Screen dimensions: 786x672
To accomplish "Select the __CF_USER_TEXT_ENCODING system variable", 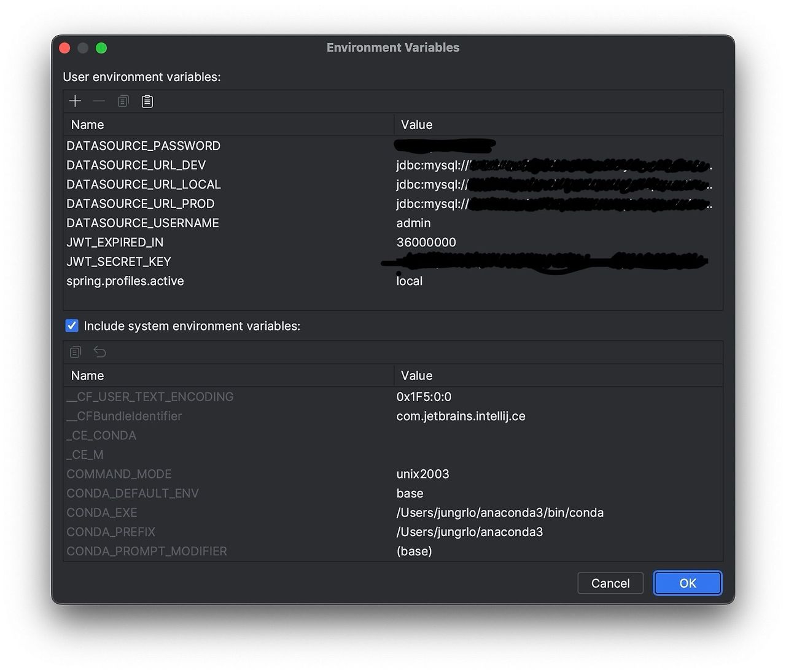I will (x=150, y=397).
